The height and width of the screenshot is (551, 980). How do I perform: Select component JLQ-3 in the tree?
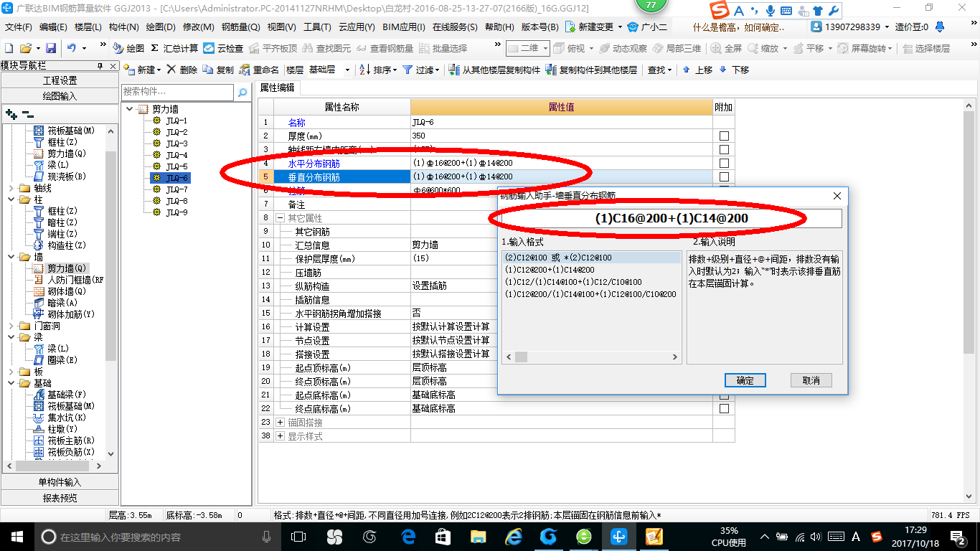pyautogui.click(x=176, y=143)
